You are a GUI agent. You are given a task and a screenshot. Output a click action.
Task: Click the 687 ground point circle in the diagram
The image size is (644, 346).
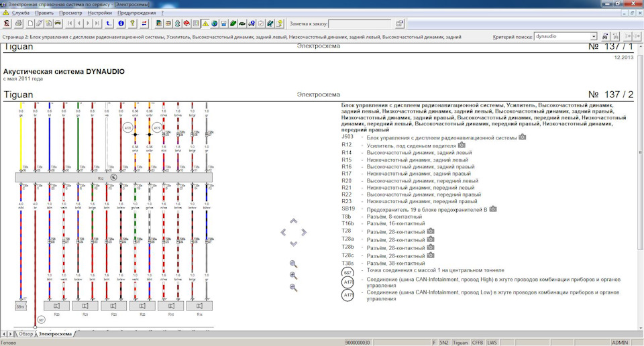[x=41, y=319]
